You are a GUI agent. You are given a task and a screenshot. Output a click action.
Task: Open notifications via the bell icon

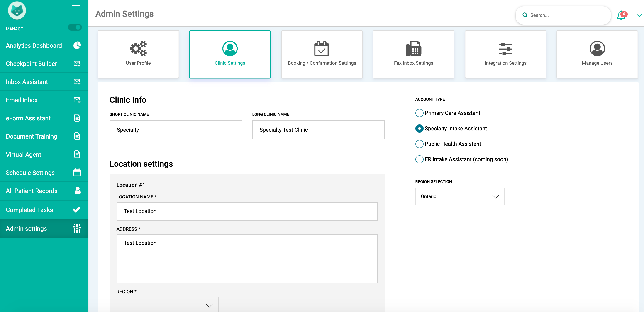tap(622, 15)
